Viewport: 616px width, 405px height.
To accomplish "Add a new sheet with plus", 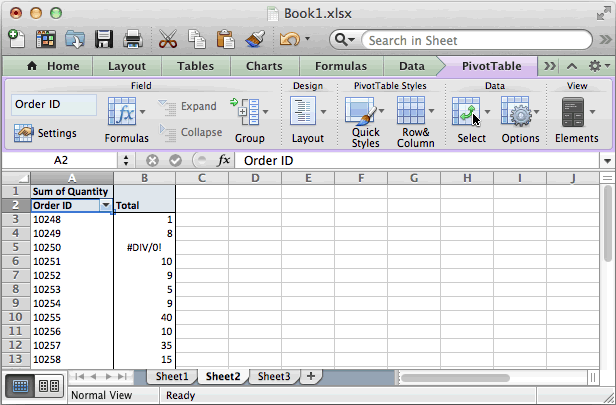I will (311, 376).
